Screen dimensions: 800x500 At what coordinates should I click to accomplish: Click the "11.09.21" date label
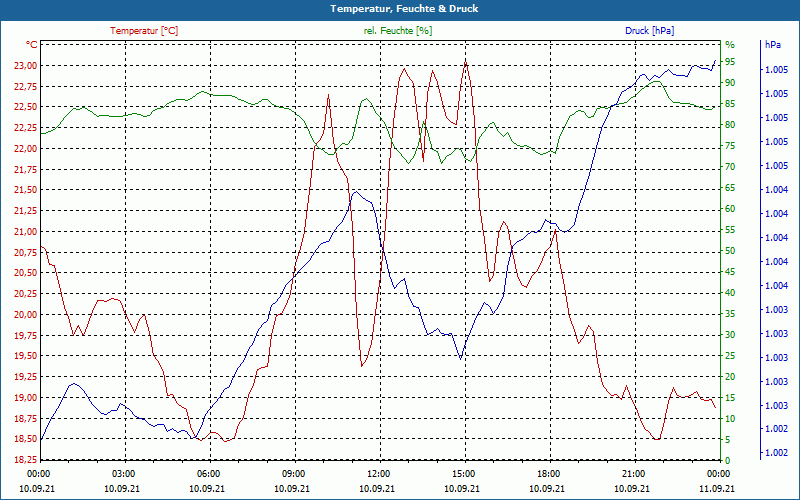pyautogui.click(x=717, y=488)
